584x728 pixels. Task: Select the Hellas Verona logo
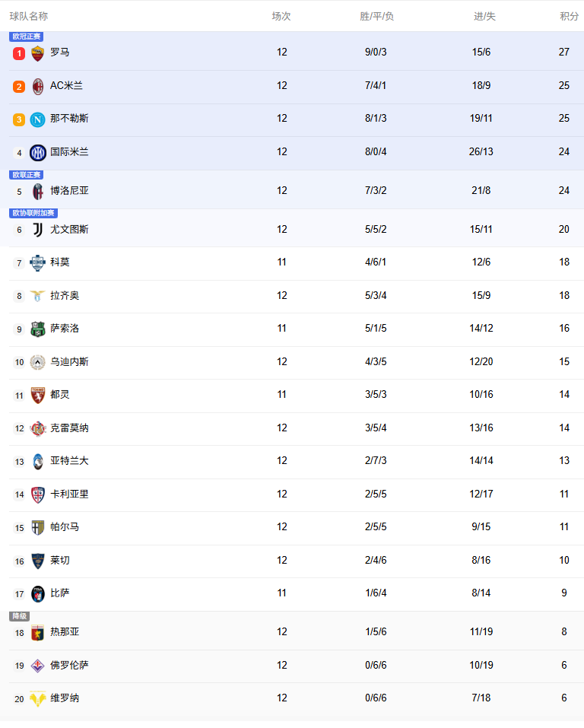pos(38,698)
